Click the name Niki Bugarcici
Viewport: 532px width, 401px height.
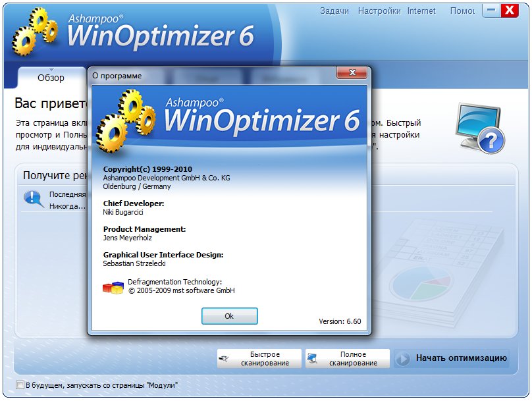coord(123,213)
